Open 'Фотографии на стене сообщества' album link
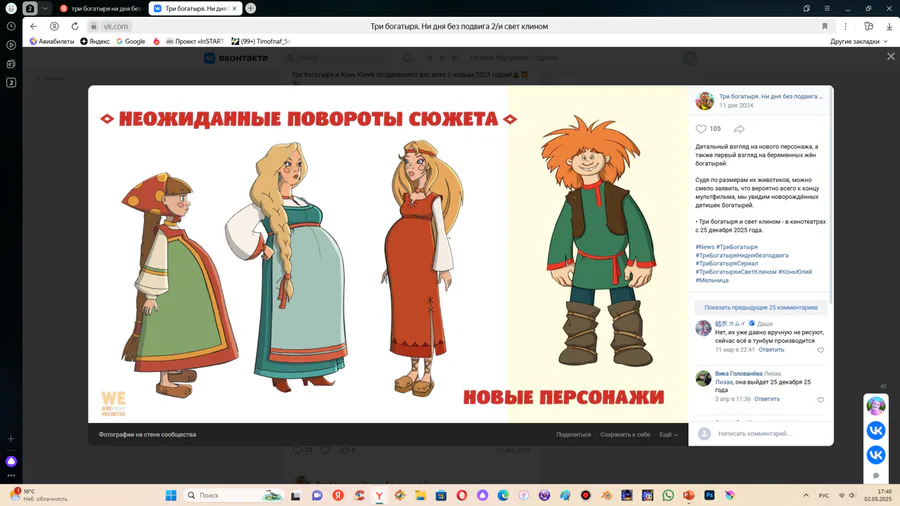900x506 pixels. point(148,435)
